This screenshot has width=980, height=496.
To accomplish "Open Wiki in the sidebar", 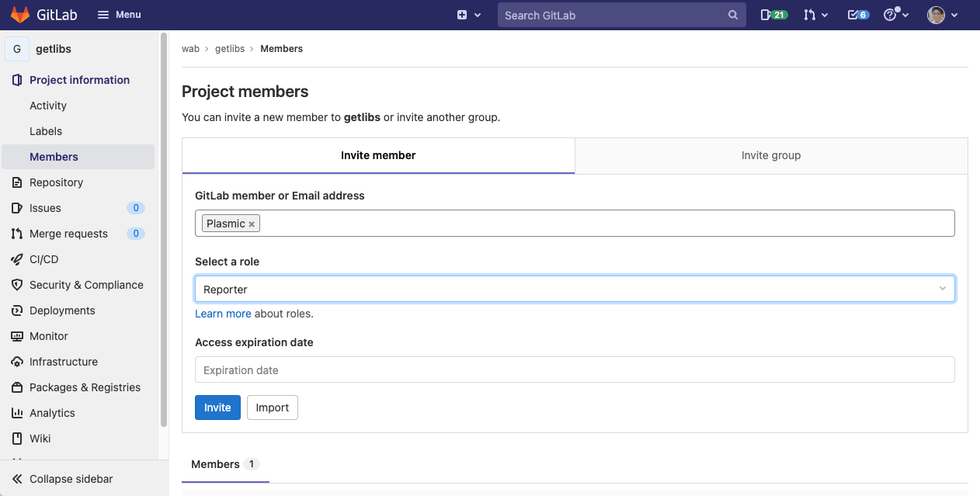I will [x=40, y=439].
